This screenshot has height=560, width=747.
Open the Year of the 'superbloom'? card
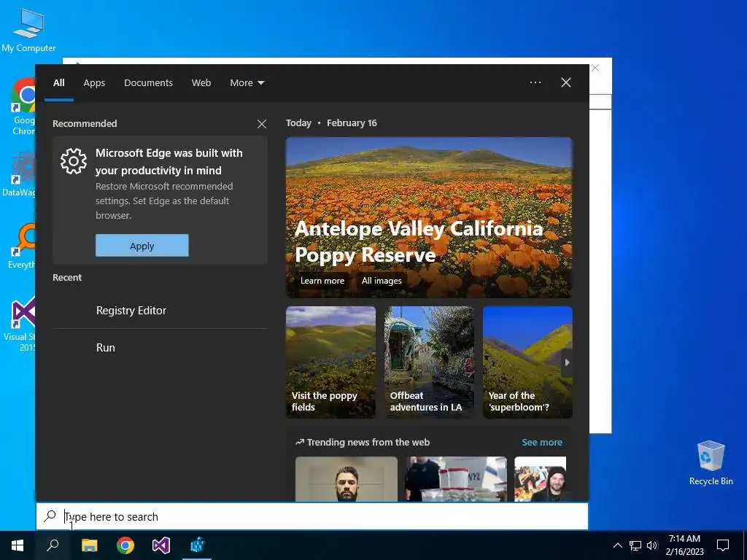coord(527,362)
